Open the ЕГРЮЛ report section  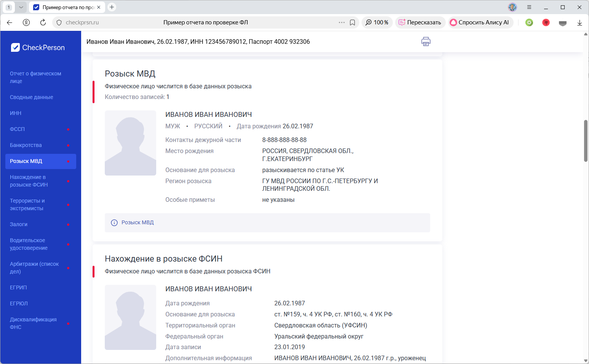18,303
